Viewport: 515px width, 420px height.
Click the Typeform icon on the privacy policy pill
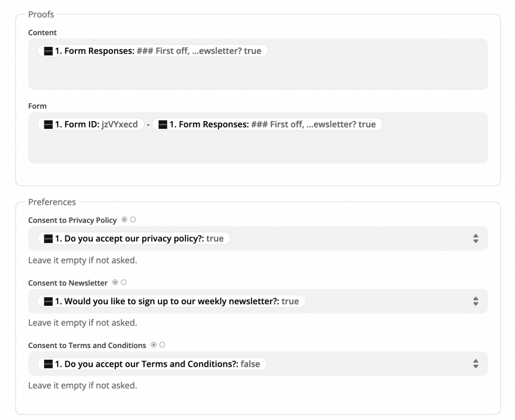click(x=48, y=239)
